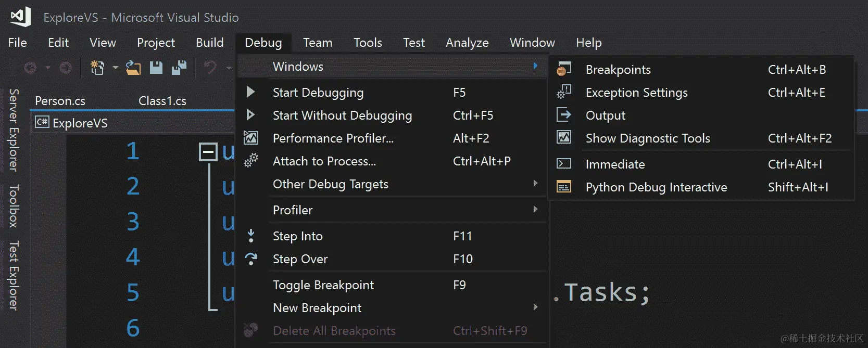This screenshot has height=348, width=868.
Task: Open the Tools menu
Action: click(368, 43)
